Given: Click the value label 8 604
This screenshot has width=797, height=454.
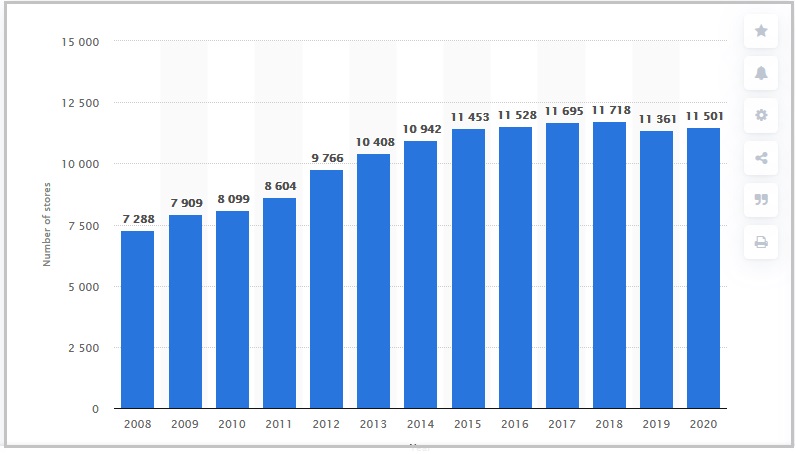Looking at the screenshot, I should tap(281, 187).
